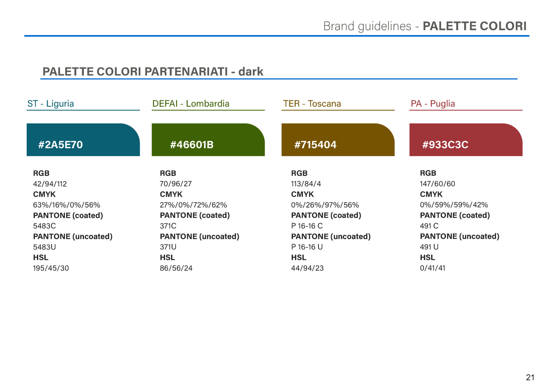Image resolution: width=554 pixels, height=392 pixels.
Task: Click the teal #2A5E70 color swatch
Action: 83,140
